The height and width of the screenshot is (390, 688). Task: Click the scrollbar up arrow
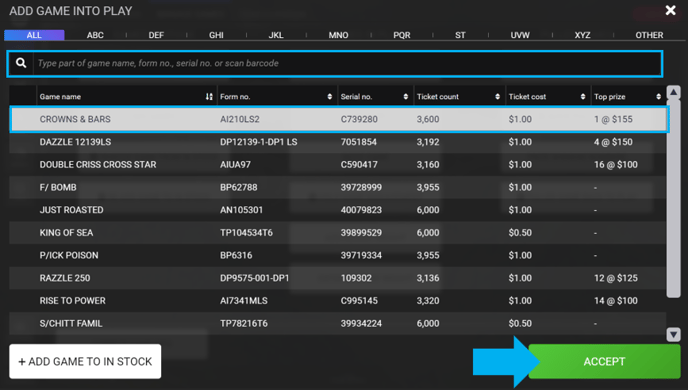pyautogui.click(x=674, y=92)
